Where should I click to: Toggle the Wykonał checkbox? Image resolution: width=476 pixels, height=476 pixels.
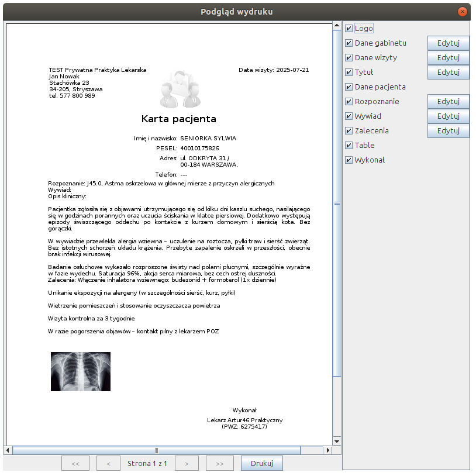click(x=349, y=160)
